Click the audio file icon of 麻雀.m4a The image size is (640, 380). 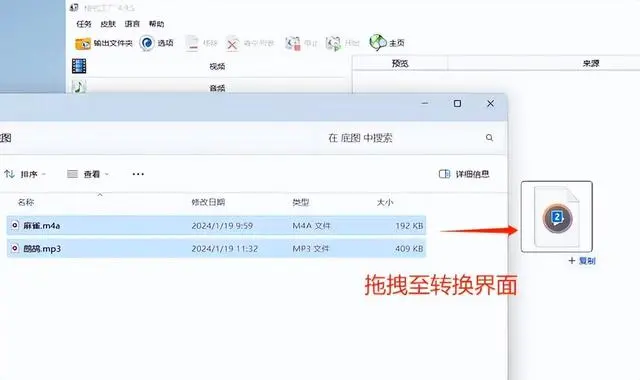(x=15, y=225)
